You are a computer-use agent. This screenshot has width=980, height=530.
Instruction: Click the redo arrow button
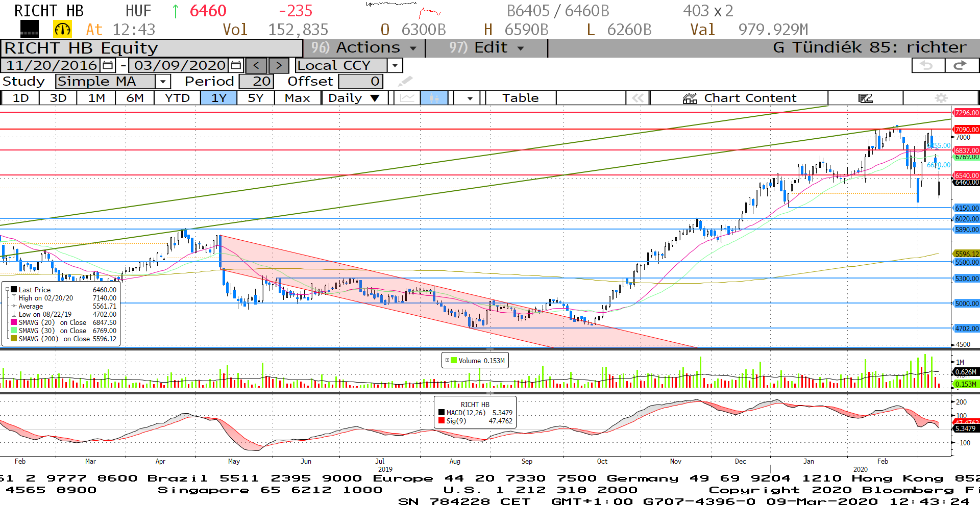pos(961,65)
